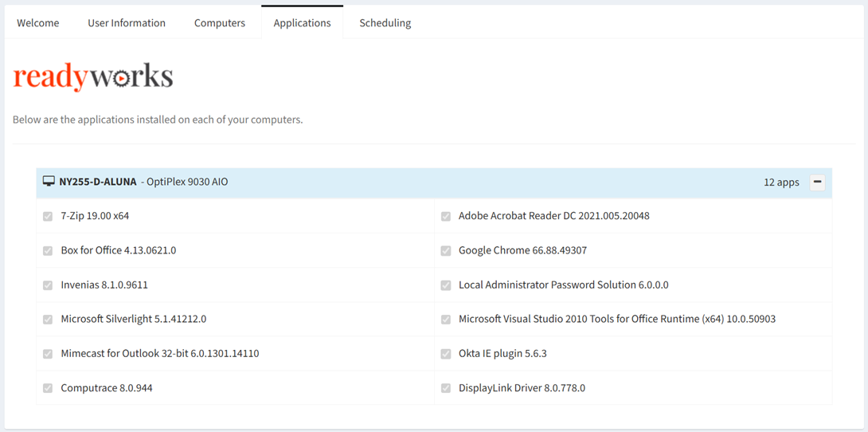Select the Applications tab
The height and width of the screenshot is (432, 868).
(x=303, y=22)
